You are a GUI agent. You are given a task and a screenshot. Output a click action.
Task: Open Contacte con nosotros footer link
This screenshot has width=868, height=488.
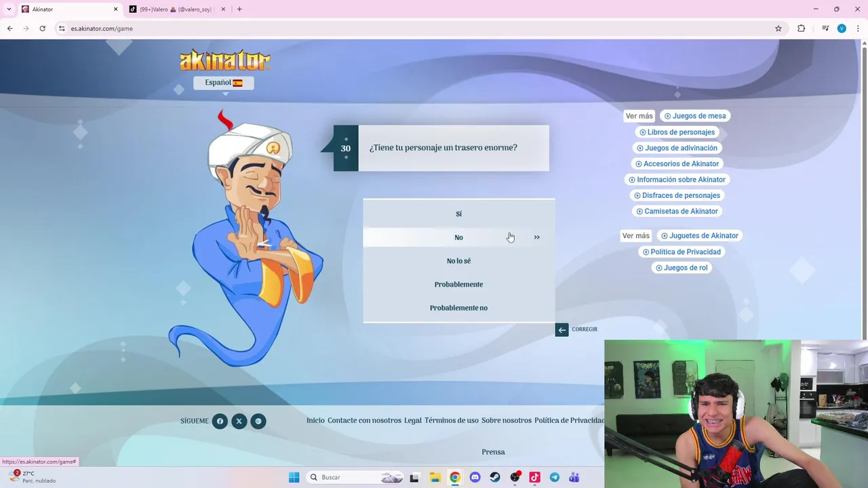(x=364, y=420)
